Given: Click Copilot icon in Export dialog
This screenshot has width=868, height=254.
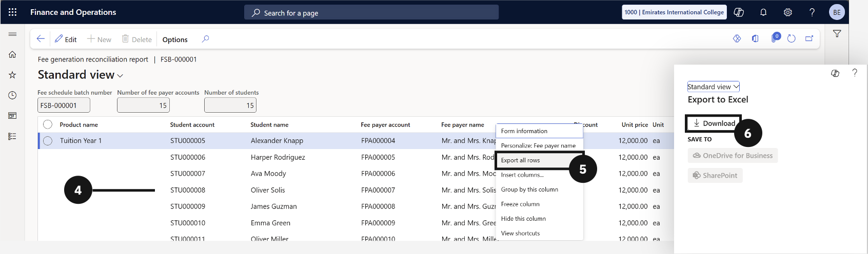Looking at the screenshot, I should click(x=835, y=73).
